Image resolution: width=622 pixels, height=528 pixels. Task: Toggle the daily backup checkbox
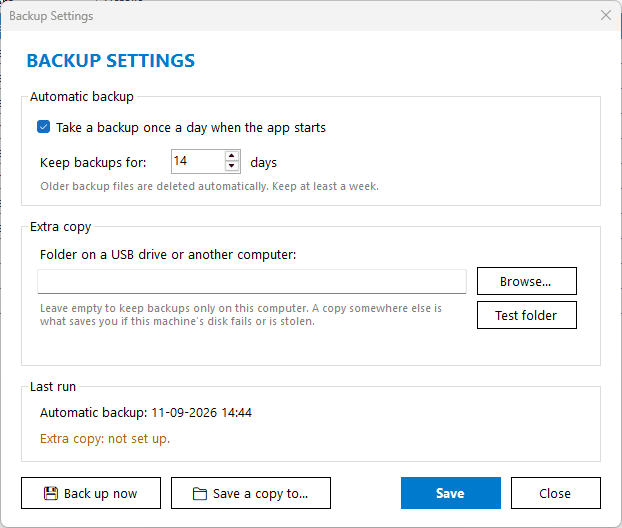point(43,127)
